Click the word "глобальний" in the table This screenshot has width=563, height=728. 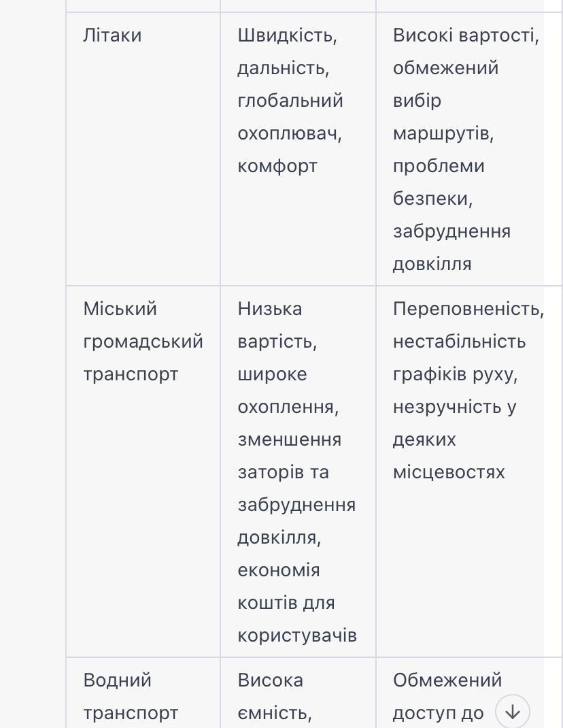coord(290,101)
